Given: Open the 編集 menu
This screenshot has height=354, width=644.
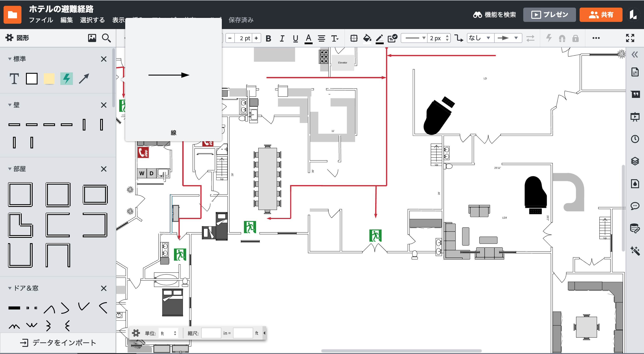Looking at the screenshot, I should [x=66, y=20].
